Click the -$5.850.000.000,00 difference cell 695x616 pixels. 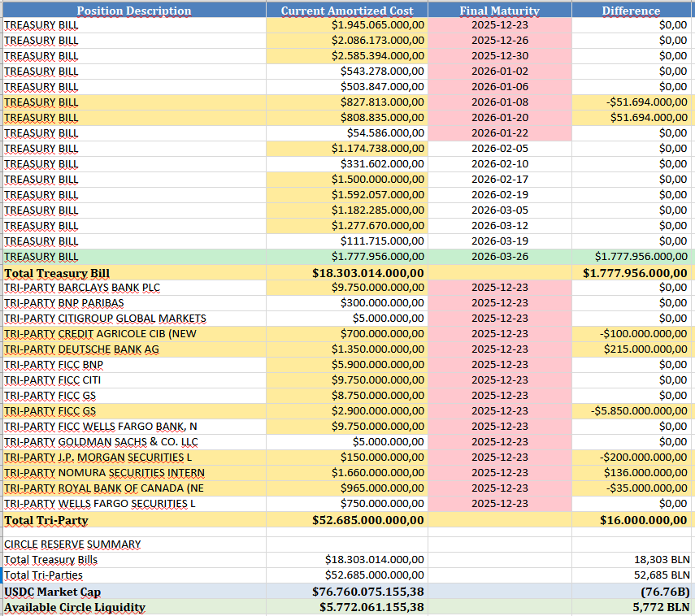(x=631, y=411)
